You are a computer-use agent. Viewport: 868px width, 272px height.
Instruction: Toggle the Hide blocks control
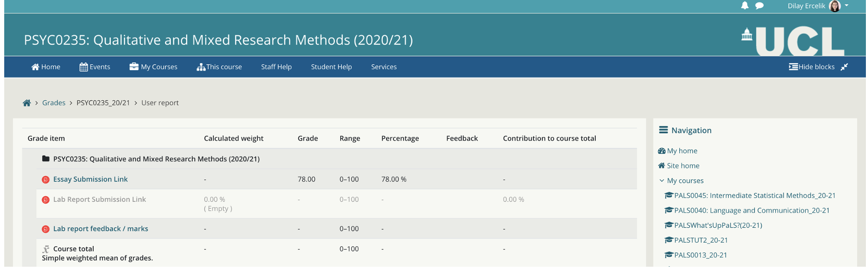point(812,67)
